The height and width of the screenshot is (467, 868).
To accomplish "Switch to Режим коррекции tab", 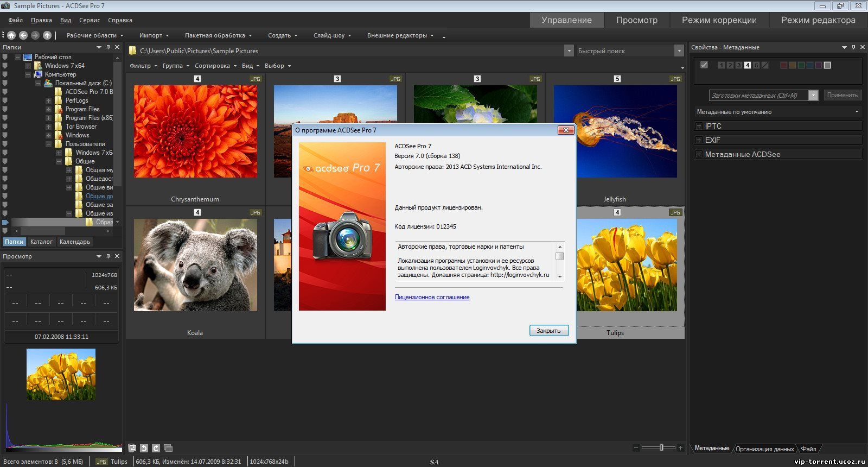I will point(719,20).
